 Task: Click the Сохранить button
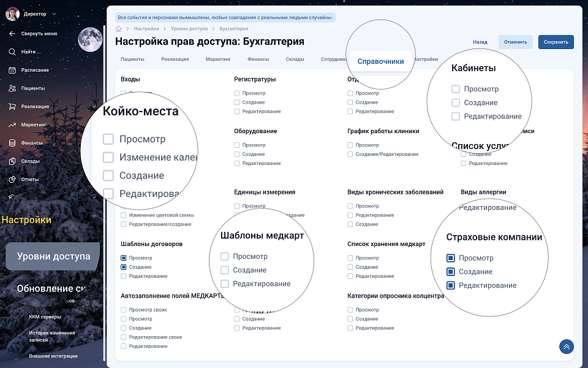click(556, 42)
